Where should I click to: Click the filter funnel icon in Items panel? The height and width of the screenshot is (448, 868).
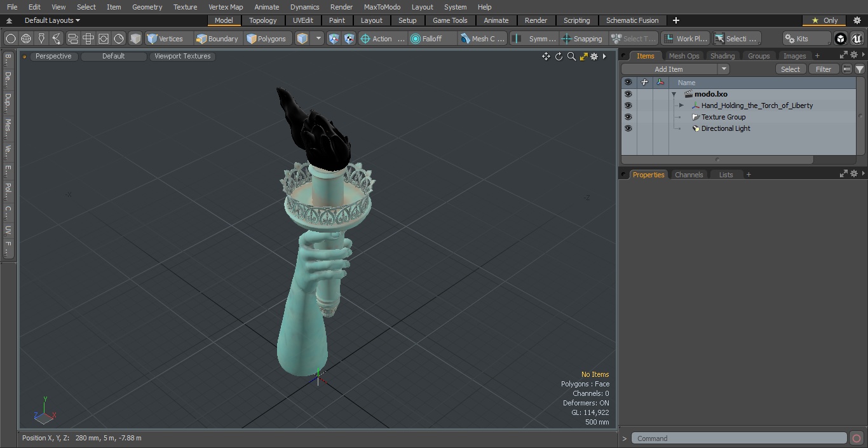860,69
